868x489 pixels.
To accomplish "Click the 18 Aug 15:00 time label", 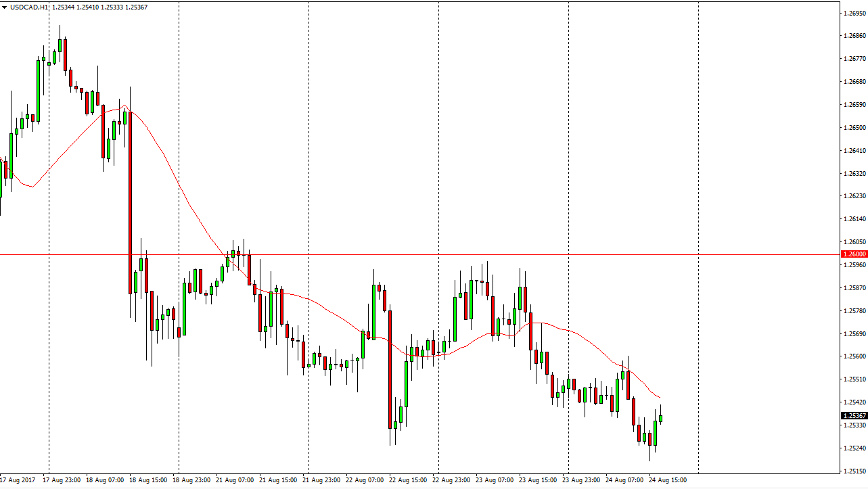I will pos(149,480).
